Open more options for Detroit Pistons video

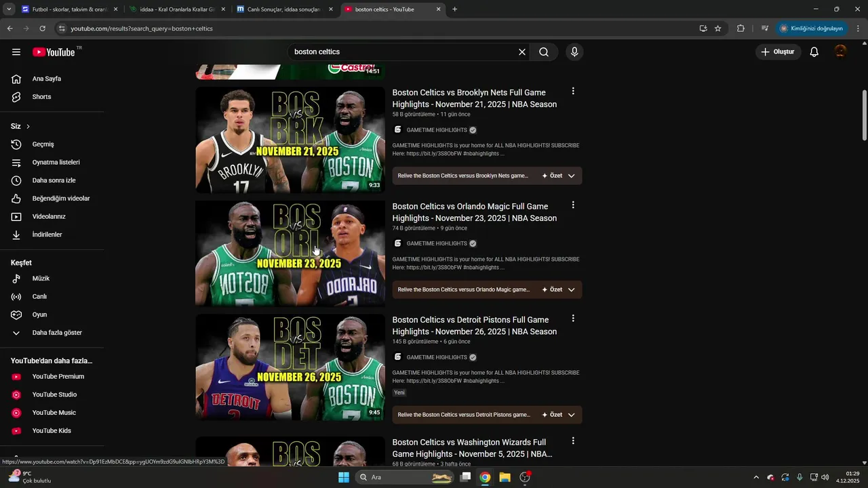point(573,319)
